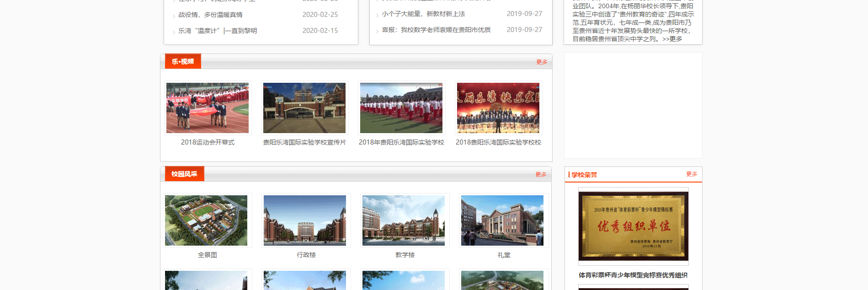The image size is (868, 290).
Task: Click the 行政楼 caption
Action: tap(306, 255)
